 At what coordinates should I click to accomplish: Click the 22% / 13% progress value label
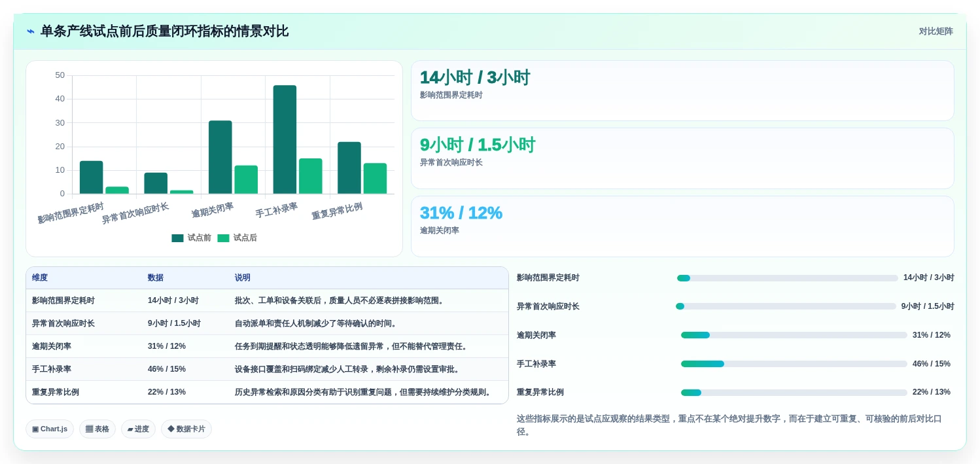click(x=932, y=392)
